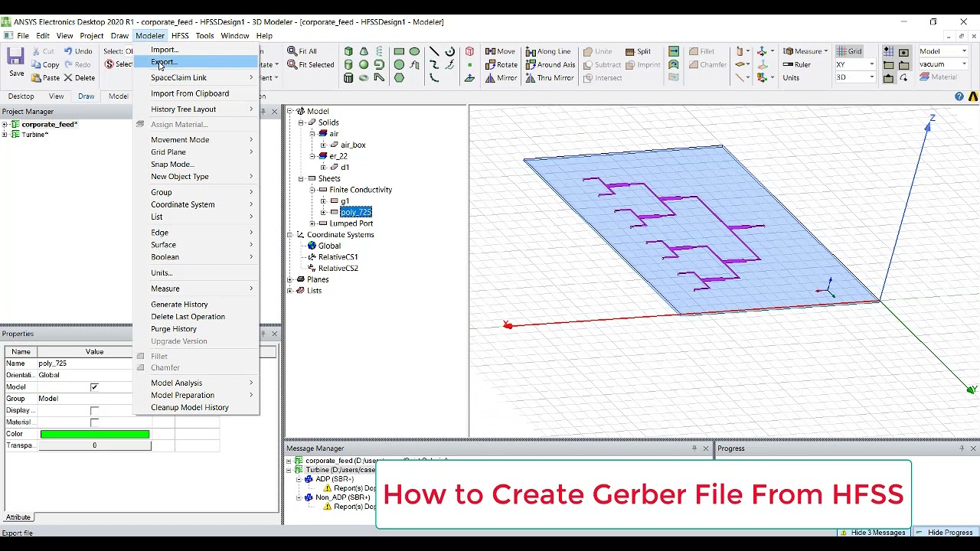Toggle the Display checkbox in Properties
This screenshot has width=980, height=551.
tap(94, 411)
